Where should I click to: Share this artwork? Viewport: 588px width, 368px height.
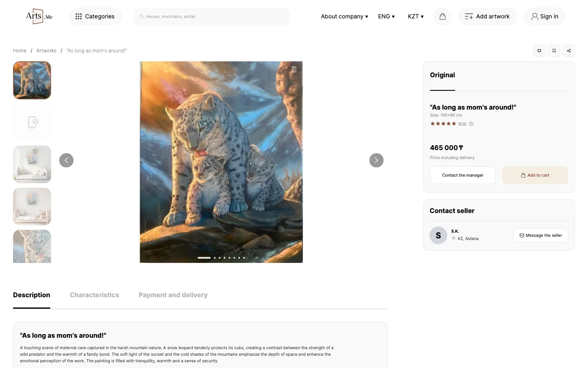point(569,51)
